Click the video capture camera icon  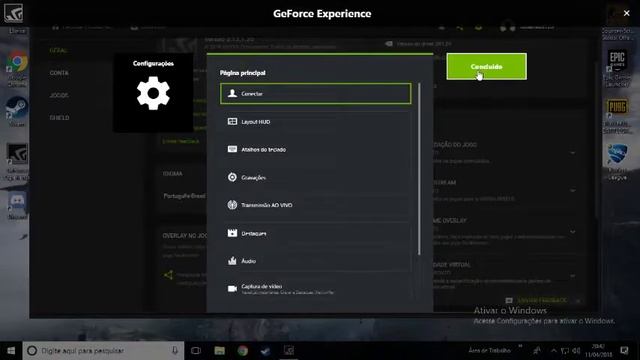click(232, 289)
